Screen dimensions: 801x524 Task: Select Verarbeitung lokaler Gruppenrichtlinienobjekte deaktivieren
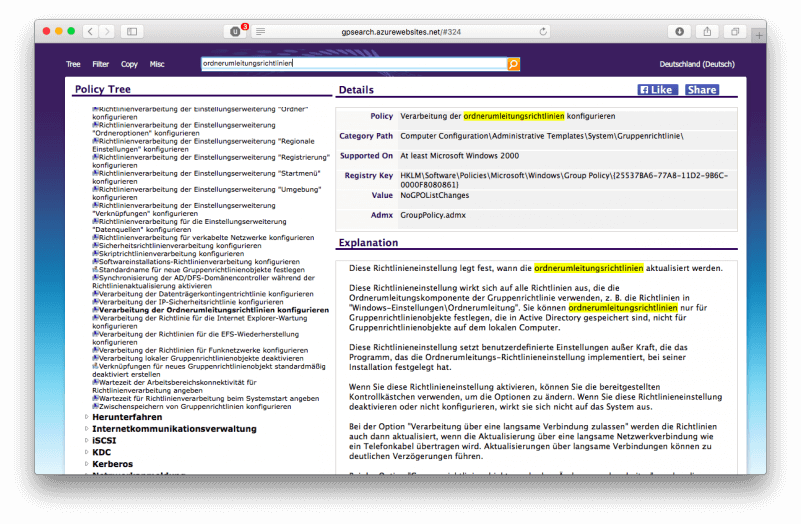pos(198,359)
